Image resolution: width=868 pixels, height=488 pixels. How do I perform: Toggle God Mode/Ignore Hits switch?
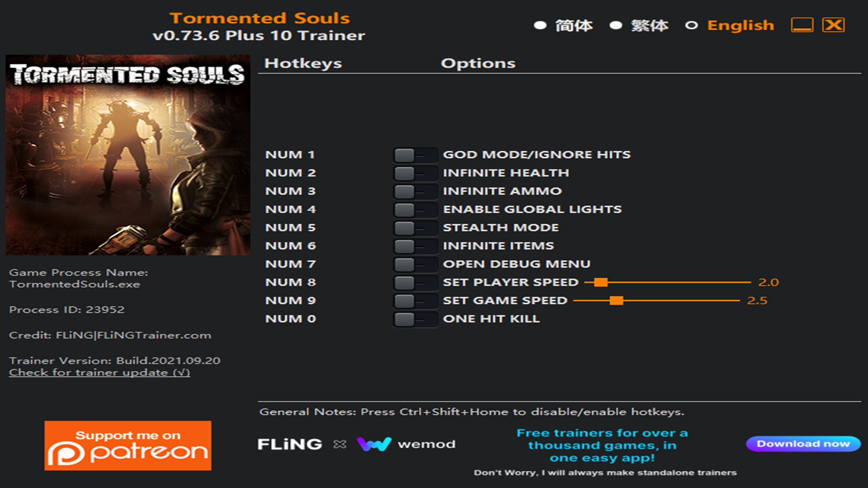[x=415, y=155]
